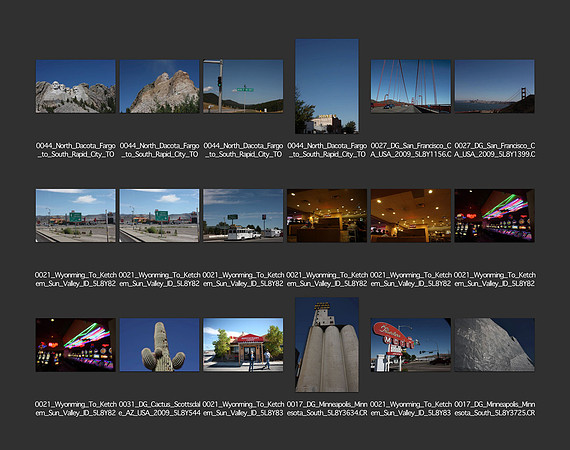Select the Golden Gate bridge cables roadway photo
The image size is (570, 450).
pos(411,87)
